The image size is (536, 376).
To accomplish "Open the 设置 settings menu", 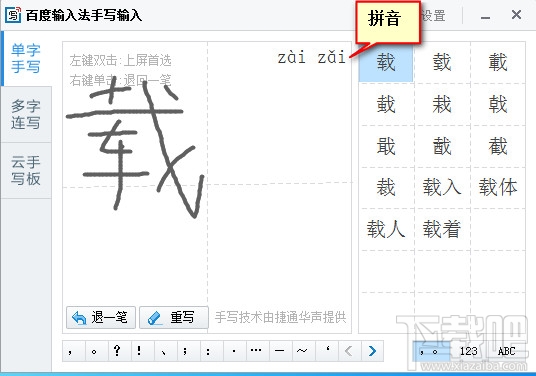I will pos(433,15).
